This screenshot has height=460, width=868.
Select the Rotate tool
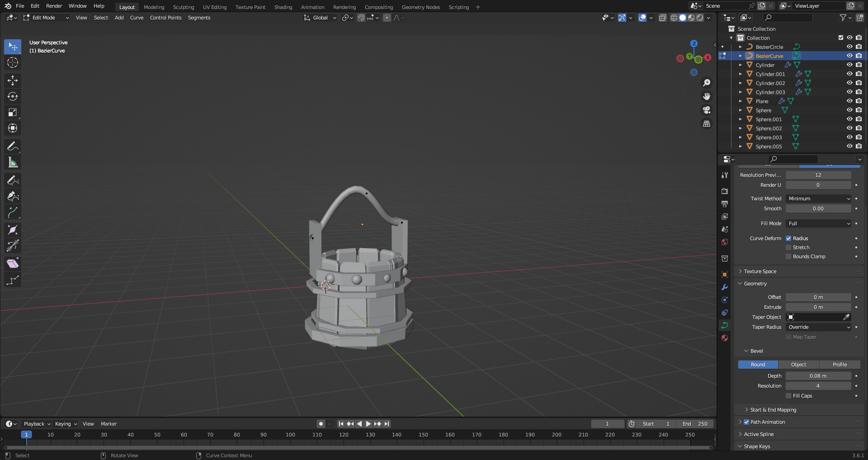click(12, 96)
